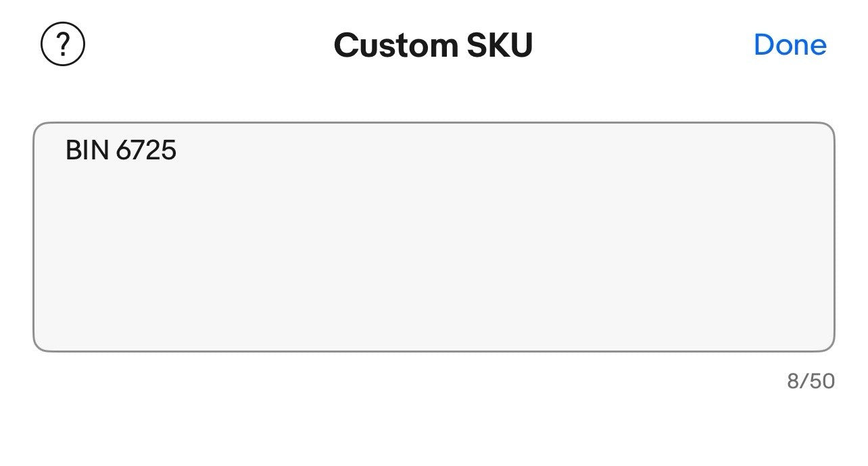Open help via the question mark icon
The width and height of the screenshot is (868, 466).
63,45
